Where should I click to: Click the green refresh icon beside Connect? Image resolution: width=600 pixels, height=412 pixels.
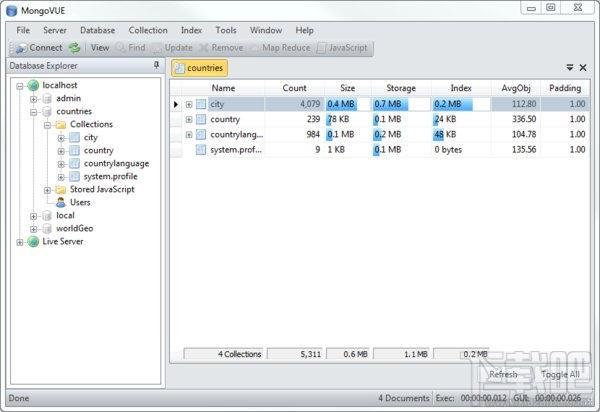74,48
